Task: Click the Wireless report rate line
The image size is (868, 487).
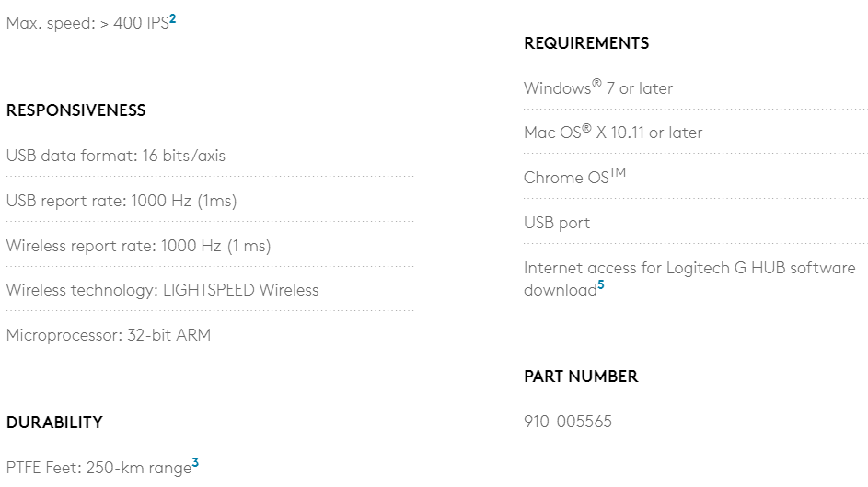Action: click(x=138, y=246)
